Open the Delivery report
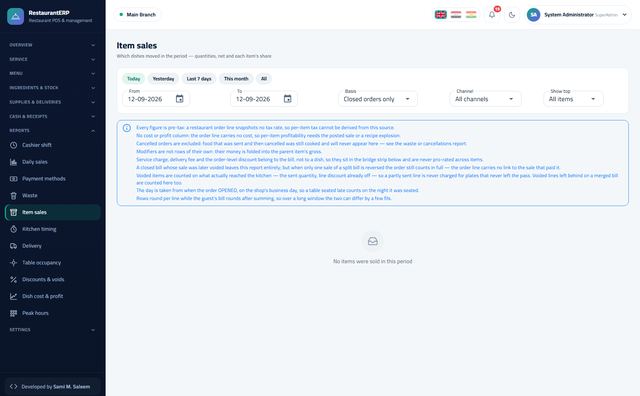Screen dimensions: 640x396 (x=53, y=246)
